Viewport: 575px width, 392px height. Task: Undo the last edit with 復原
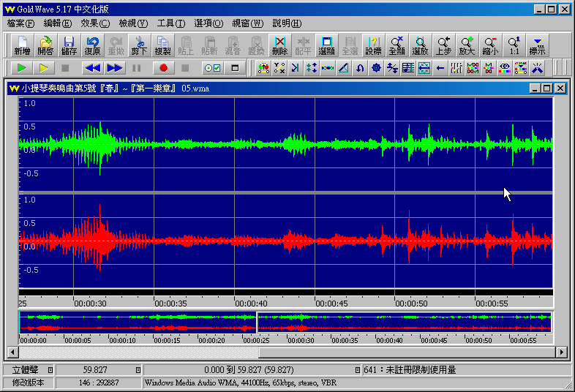[92, 45]
